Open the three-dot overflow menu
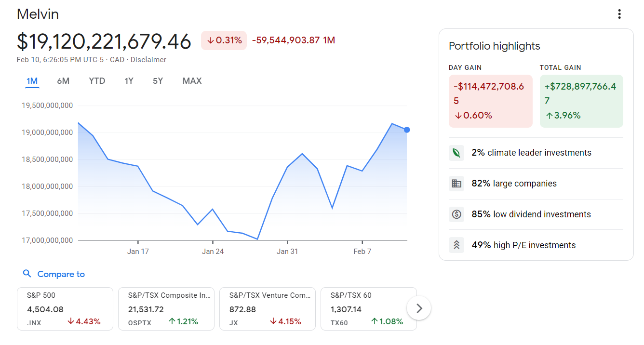644x345 pixels. 619,14
